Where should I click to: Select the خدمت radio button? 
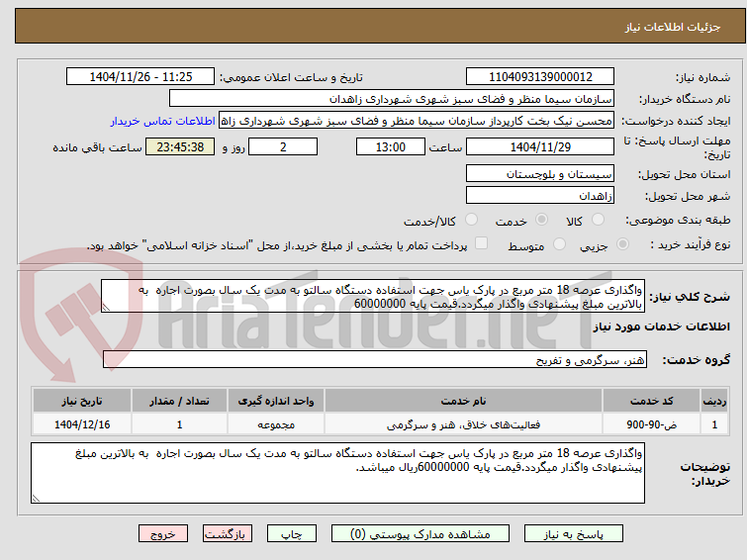point(541,220)
